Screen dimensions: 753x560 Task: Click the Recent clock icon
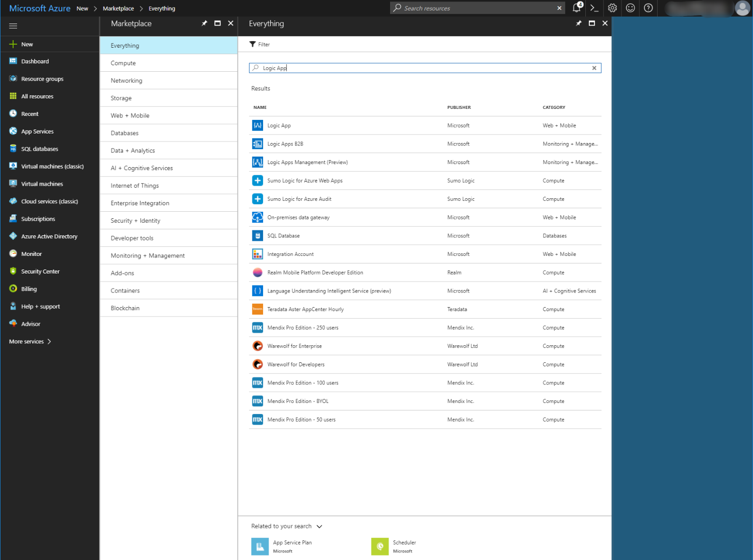click(x=13, y=114)
